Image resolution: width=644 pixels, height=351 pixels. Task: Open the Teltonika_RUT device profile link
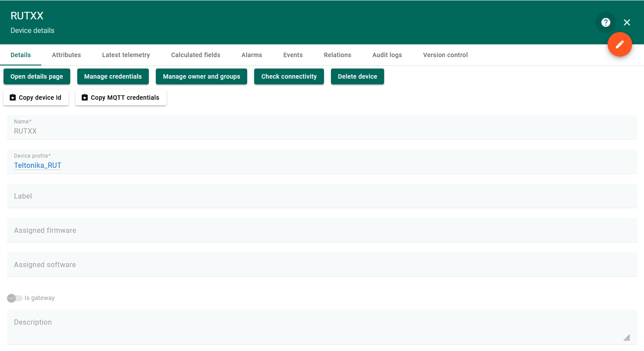point(38,166)
